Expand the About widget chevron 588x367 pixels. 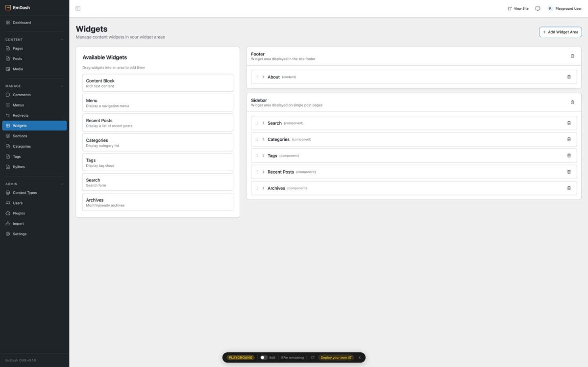pyautogui.click(x=263, y=77)
